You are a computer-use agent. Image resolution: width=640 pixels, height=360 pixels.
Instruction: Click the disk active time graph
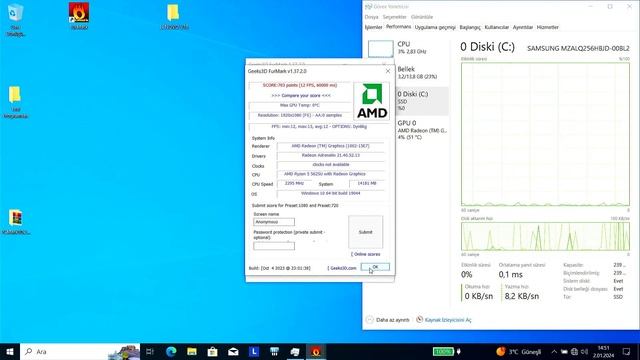545,134
